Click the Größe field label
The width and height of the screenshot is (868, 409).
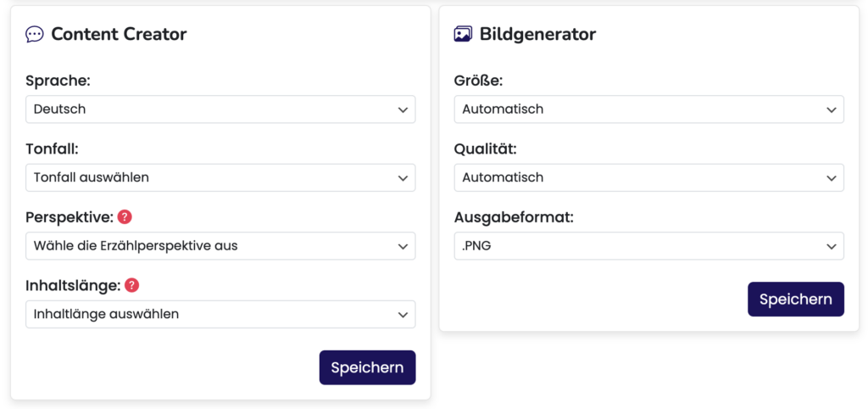coord(479,81)
